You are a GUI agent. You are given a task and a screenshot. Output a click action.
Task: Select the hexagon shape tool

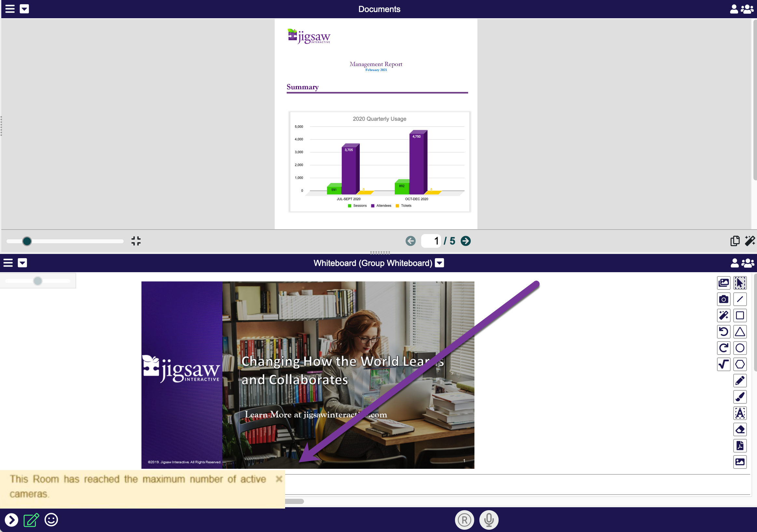coord(739,364)
